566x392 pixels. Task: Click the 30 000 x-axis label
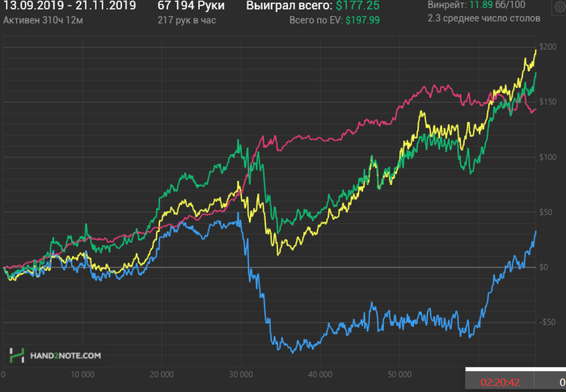click(x=241, y=374)
